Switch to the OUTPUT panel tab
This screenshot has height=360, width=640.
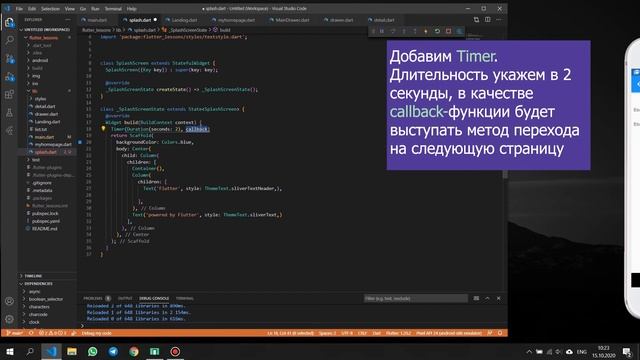coord(125,298)
